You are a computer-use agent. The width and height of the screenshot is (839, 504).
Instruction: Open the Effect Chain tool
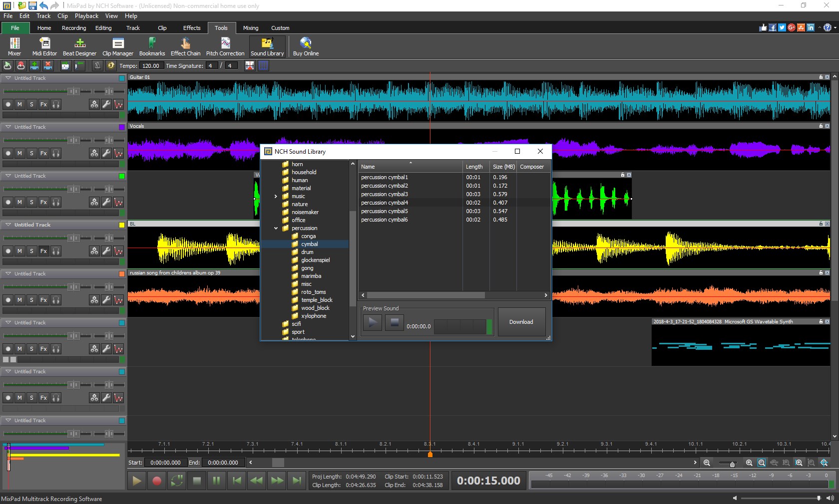[x=185, y=46]
